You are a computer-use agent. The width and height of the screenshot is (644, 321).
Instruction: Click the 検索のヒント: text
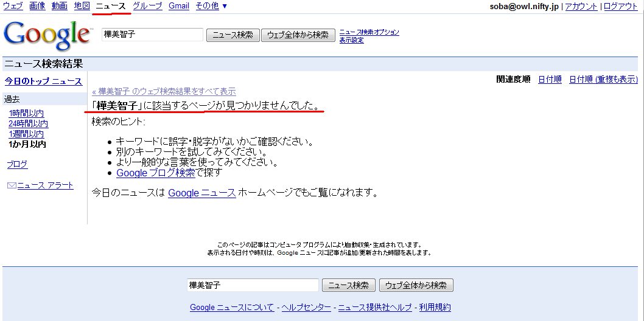[118, 122]
